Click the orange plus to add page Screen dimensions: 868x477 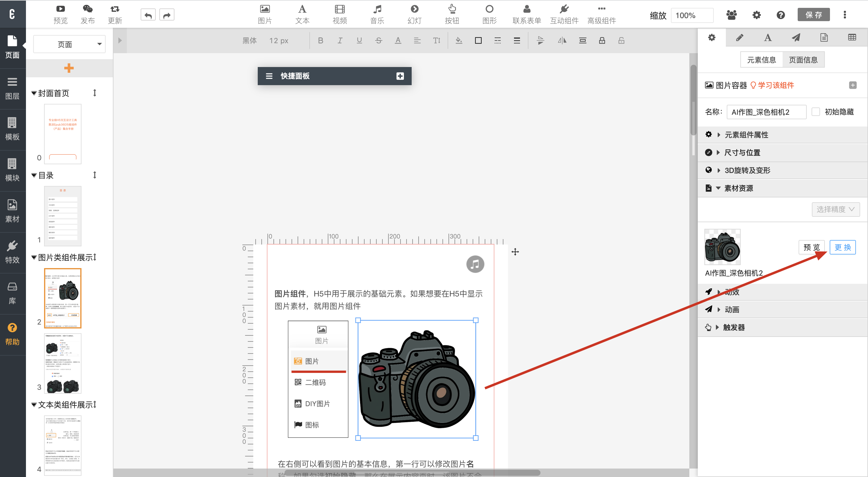69,68
